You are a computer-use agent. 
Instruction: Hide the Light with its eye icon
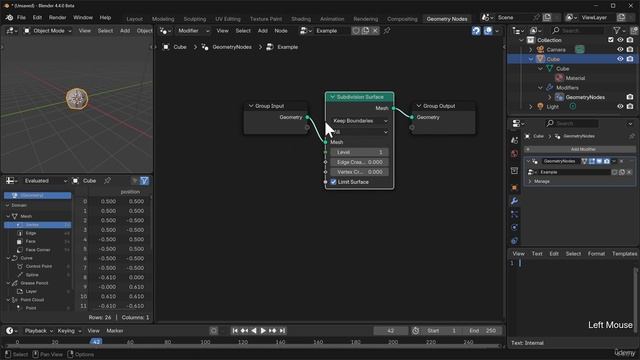tap(620, 107)
